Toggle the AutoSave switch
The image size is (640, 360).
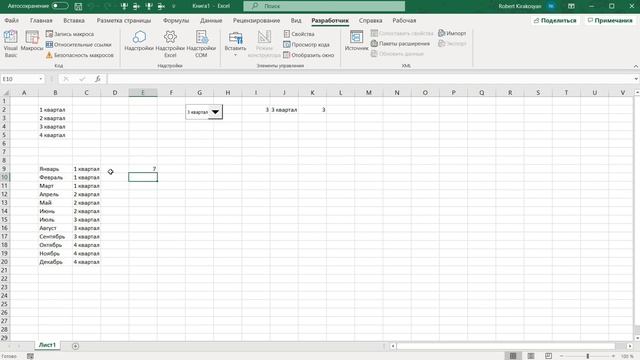tap(60, 6)
